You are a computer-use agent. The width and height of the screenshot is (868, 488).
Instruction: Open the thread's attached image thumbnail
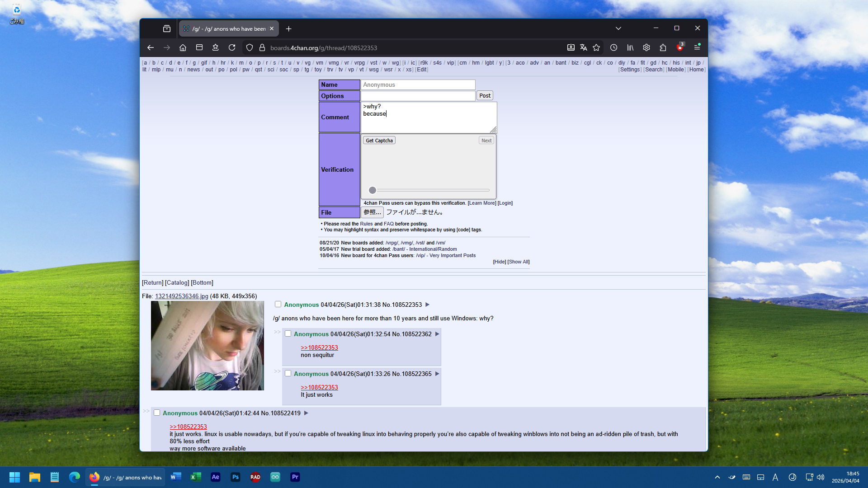pyautogui.click(x=207, y=346)
